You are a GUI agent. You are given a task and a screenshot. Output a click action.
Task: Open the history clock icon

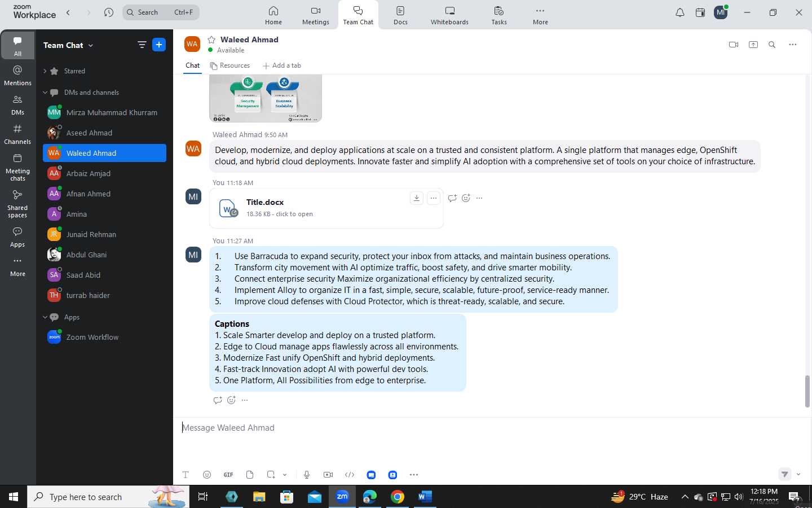109,12
